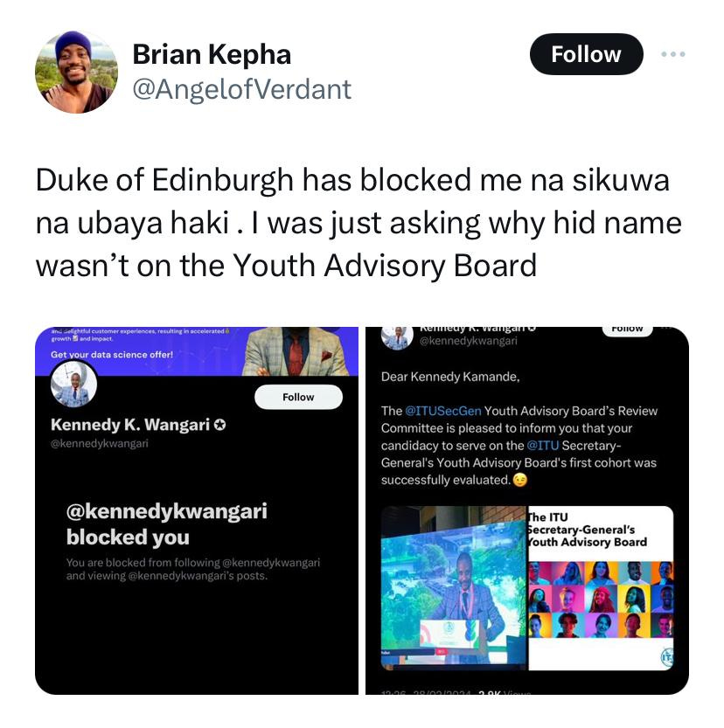Open the photo of man speaking at podium
724x728 pixels.
(x=454, y=588)
